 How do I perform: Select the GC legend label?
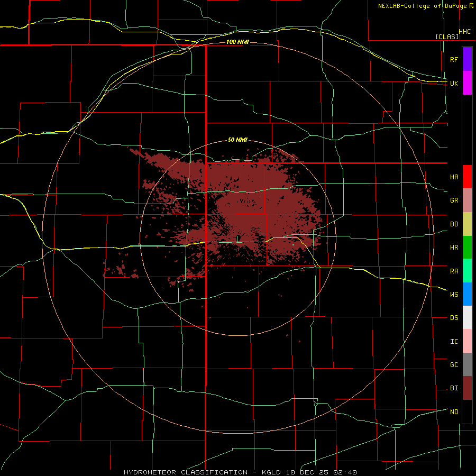coord(454,365)
